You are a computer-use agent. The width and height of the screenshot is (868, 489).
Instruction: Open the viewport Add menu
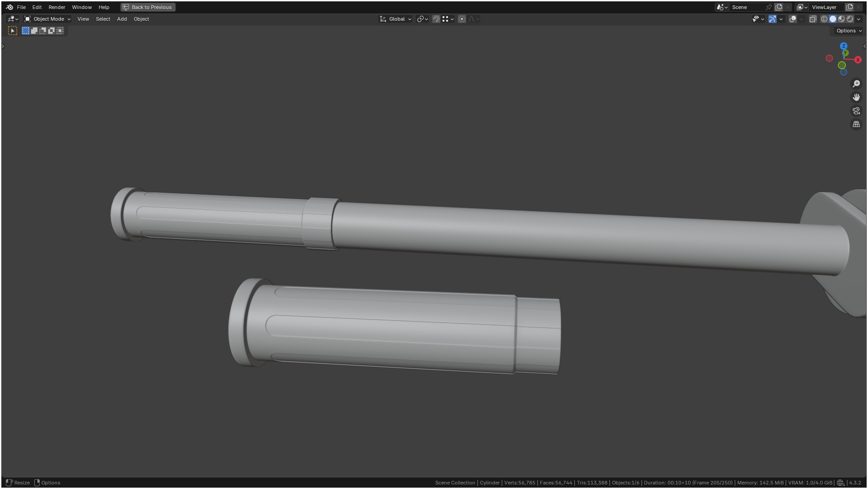(122, 19)
